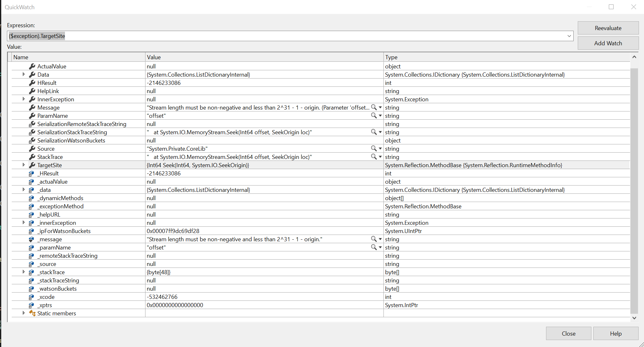Open the visualizer magnifier for Source

coord(373,148)
